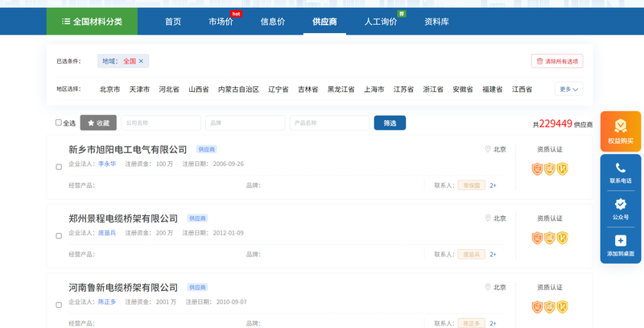Open the 资料库 tab
Viewport: 644px width, 328px height.
(x=436, y=22)
